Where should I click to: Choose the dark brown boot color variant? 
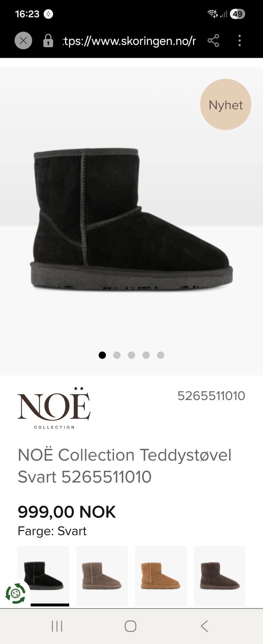click(220, 575)
